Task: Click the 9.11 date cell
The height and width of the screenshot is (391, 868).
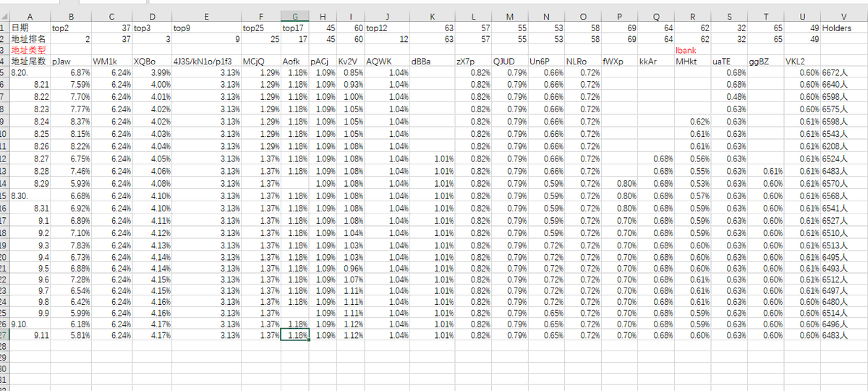Action: point(30,336)
